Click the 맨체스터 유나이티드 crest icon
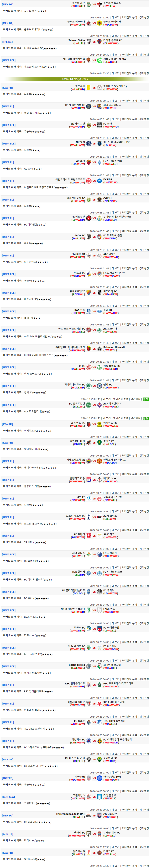The image size is (150, 868). click(99, 461)
